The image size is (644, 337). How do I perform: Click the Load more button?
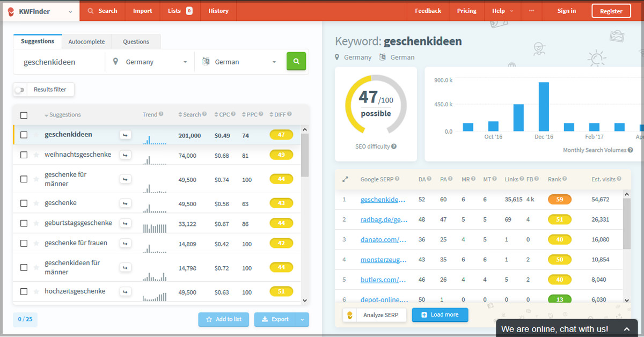coord(440,315)
